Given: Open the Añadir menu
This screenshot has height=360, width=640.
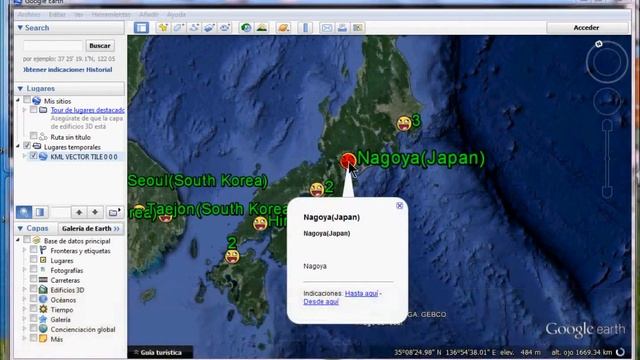Looking at the screenshot, I should tap(149, 15).
